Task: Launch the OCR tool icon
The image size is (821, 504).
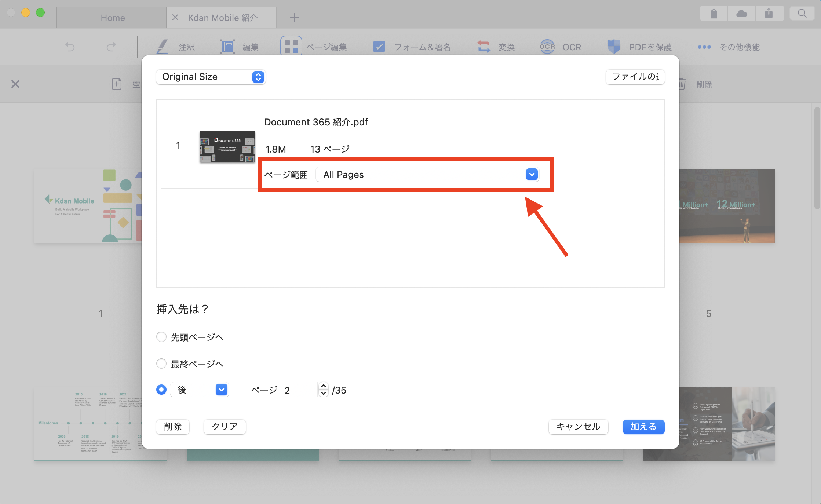Action: tap(547, 47)
